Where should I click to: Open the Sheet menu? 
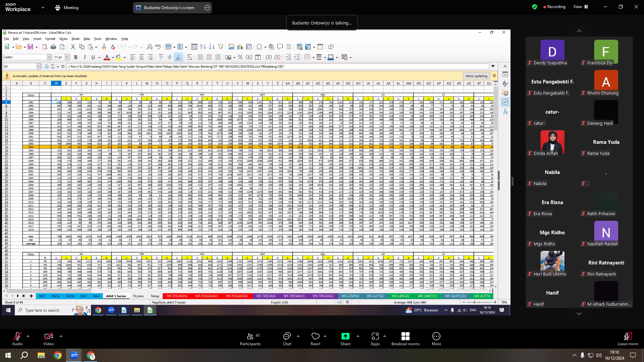(x=75, y=39)
